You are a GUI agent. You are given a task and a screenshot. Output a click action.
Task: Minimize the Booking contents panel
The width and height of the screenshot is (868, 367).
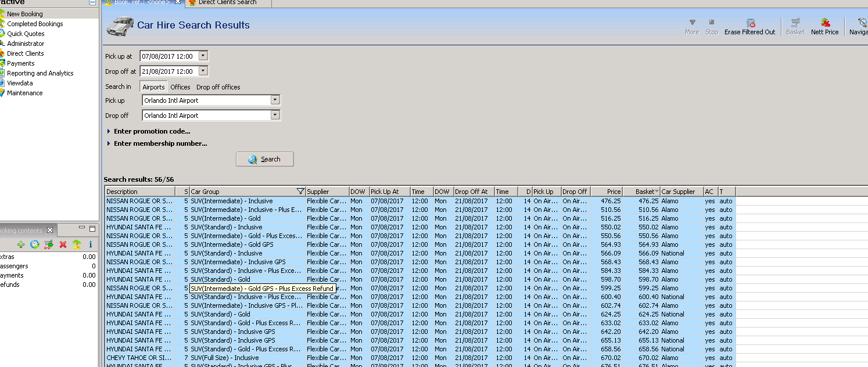pos(83,229)
